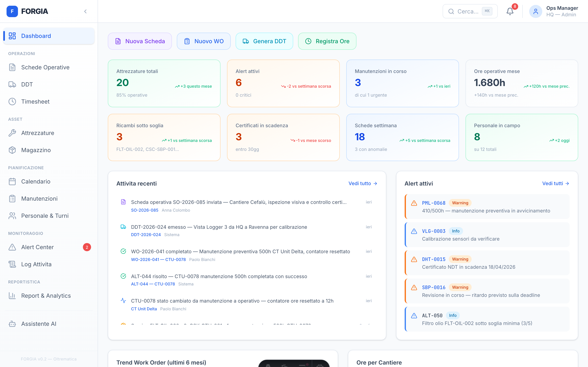Open the Assistente AI panel
Image resolution: width=588 pixels, height=367 pixels.
pyautogui.click(x=39, y=324)
